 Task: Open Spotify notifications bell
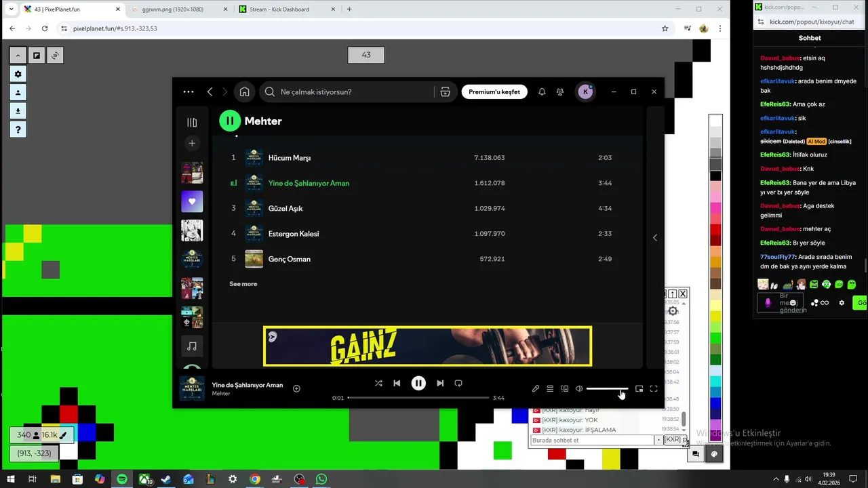click(x=542, y=91)
